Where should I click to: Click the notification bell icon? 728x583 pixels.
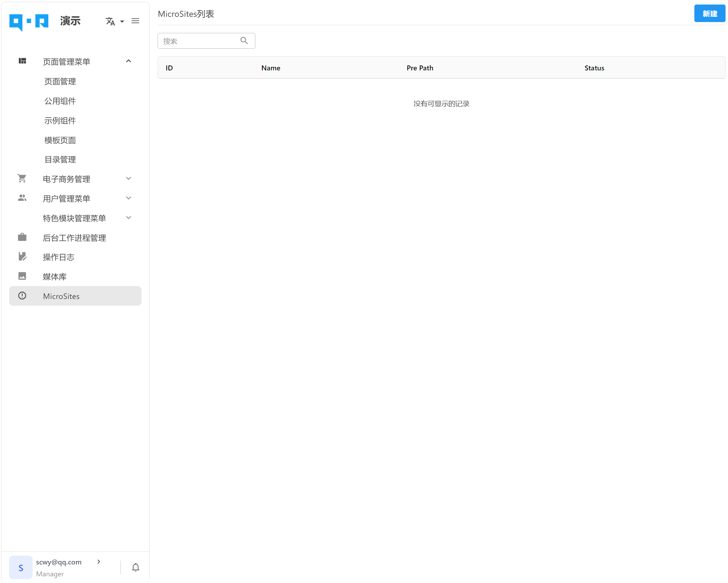[x=136, y=567]
